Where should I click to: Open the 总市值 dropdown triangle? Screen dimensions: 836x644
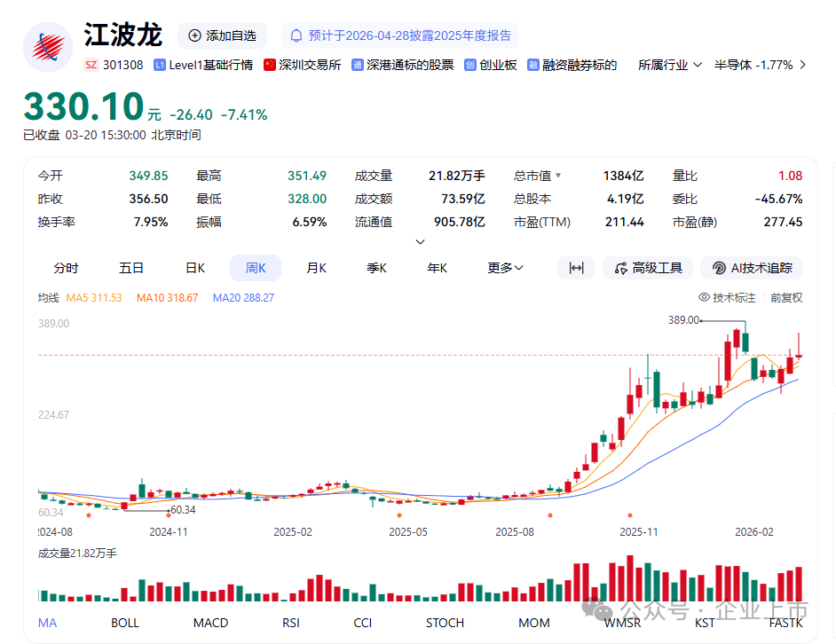pos(558,175)
